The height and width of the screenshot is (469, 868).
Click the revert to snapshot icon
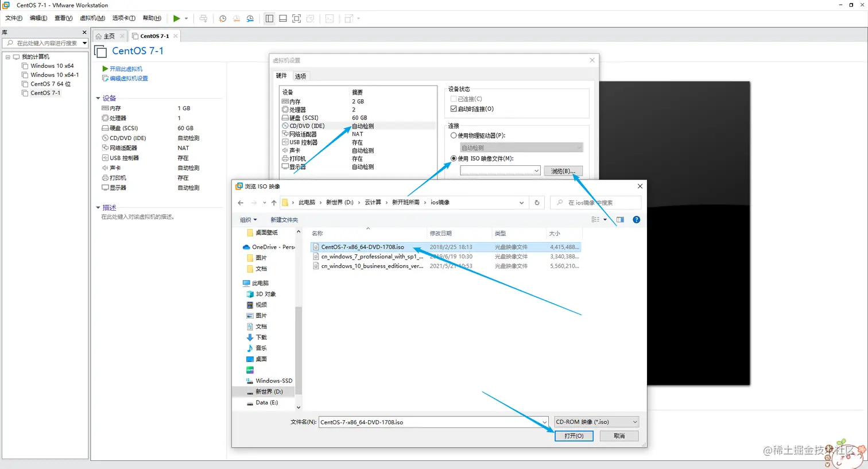click(237, 18)
